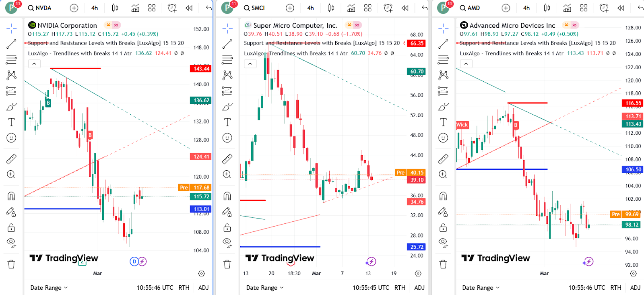Open indicators in NVDA chart toolbar
This screenshot has height=295, width=644.
pos(135,8)
